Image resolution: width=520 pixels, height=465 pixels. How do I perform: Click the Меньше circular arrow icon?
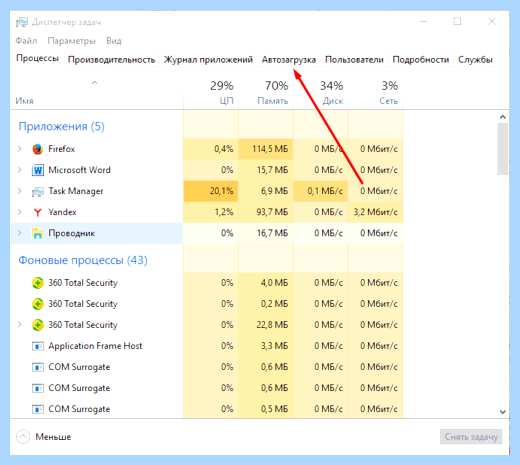(23, 437)
